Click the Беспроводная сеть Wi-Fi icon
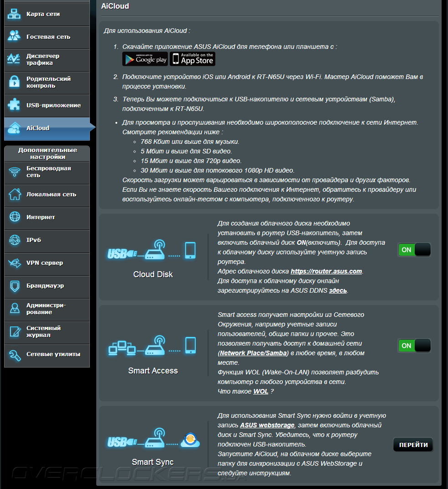Viewport: 448px width, 489px height. pyautogui.click(x=15, y=172)
